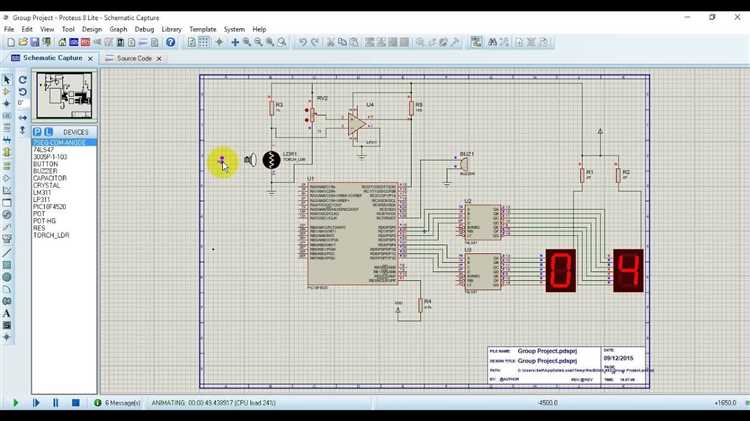Image resolution: width=750 pixels, height=421 pixels.
Task: Toggle horizontal mirror (X-flip) icon
Action: point(22,118)
